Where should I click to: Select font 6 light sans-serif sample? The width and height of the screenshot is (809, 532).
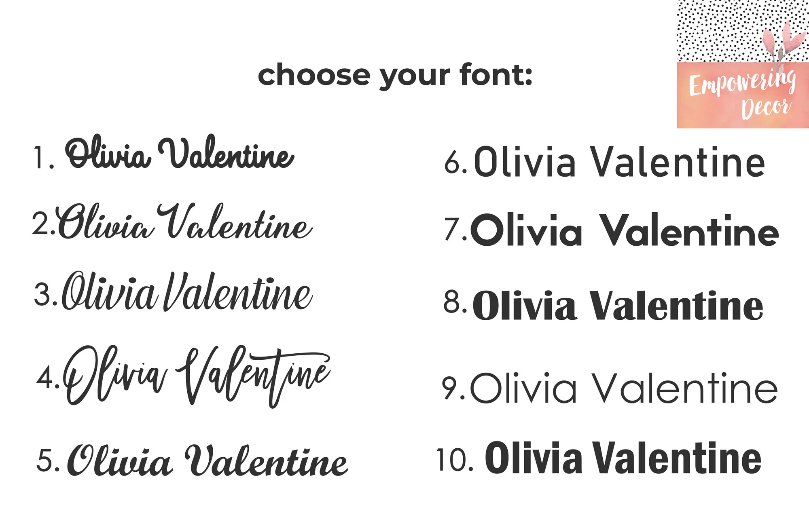coord(619,162)
